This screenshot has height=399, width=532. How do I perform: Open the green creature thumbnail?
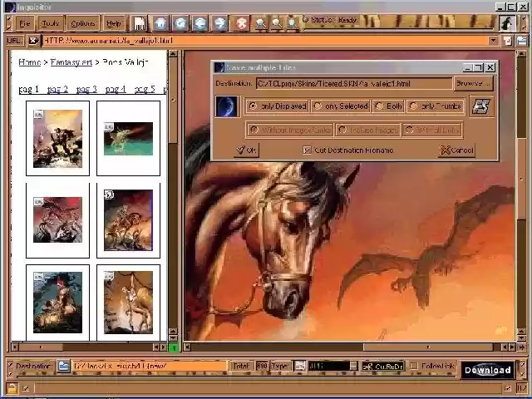click(128, 139)
